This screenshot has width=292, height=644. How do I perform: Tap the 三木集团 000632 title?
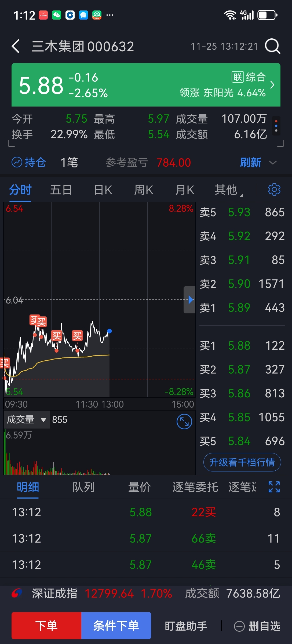[x=83, y=46]
